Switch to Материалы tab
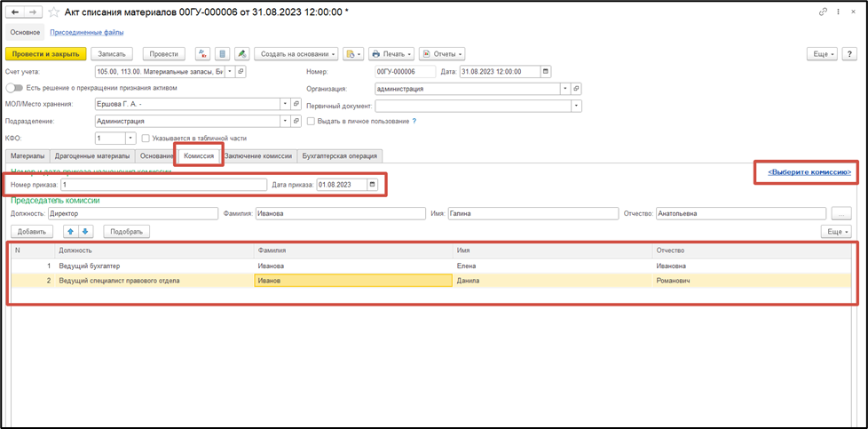This screenshot has width=868, height=429. coord(28,155)
